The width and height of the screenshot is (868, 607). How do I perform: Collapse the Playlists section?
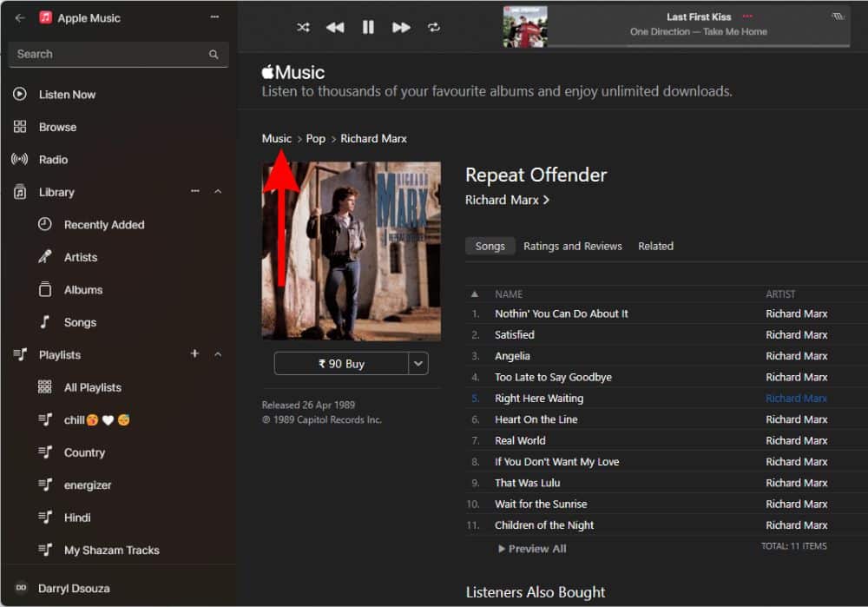(x=218, y=354)
